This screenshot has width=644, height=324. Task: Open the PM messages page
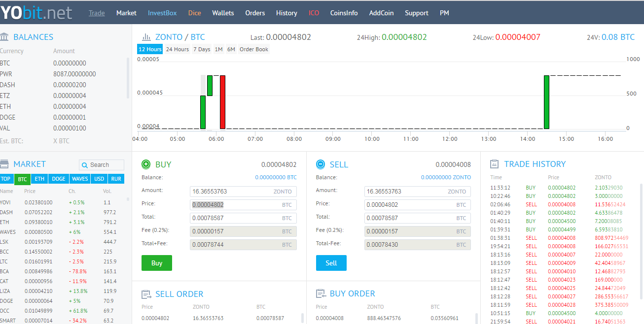pos(444,13)
